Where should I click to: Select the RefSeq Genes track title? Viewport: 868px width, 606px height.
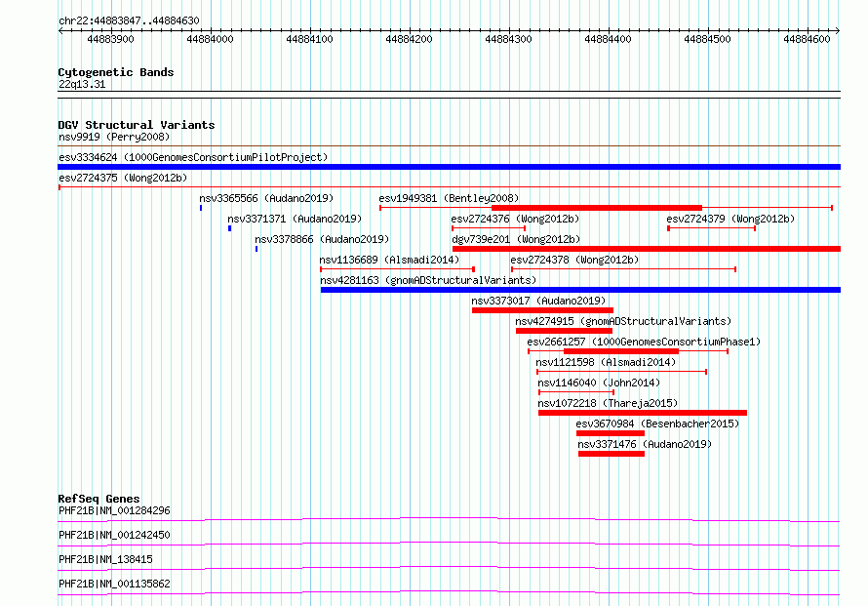pos(99,499)
